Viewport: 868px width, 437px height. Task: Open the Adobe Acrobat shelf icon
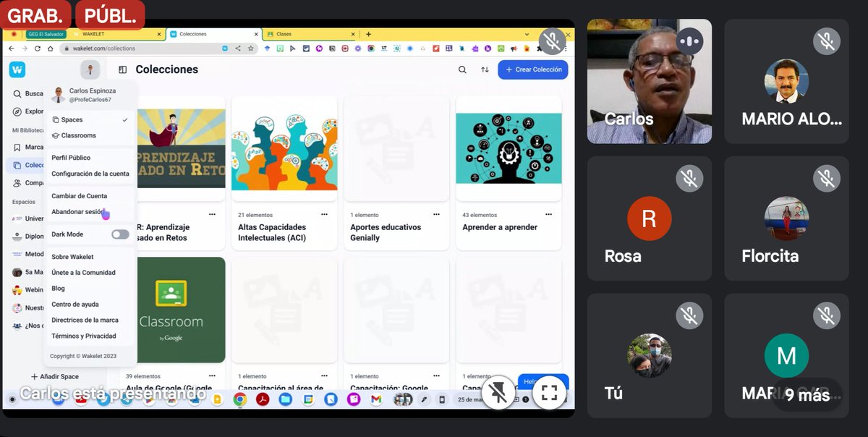[263, 399]
